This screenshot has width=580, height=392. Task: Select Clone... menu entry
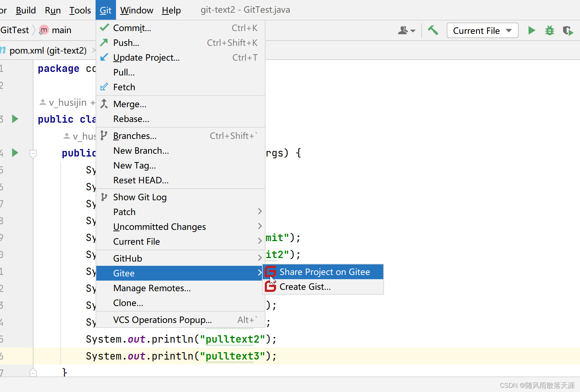180,303
